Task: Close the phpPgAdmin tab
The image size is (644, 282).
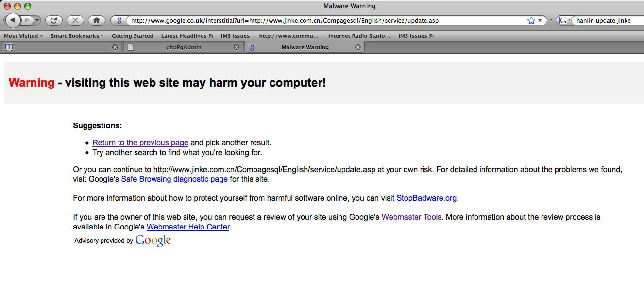Action: [x=237, y=47]
